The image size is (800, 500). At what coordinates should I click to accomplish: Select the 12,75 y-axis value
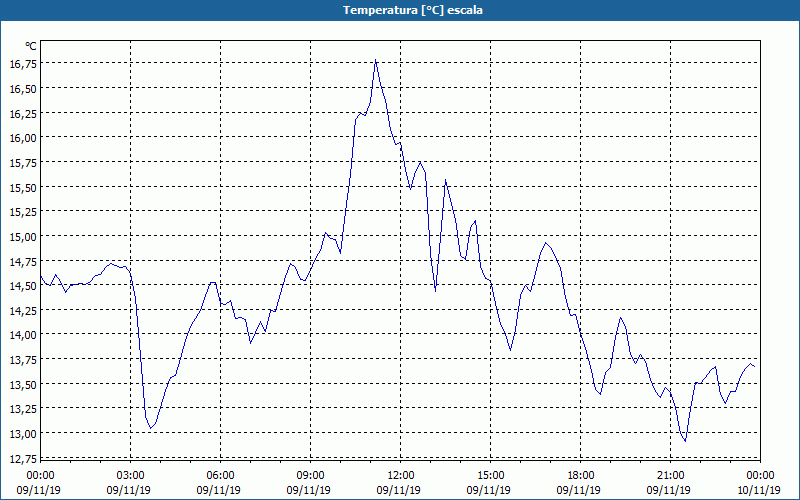pyautogui.click(x=23, y=458)
